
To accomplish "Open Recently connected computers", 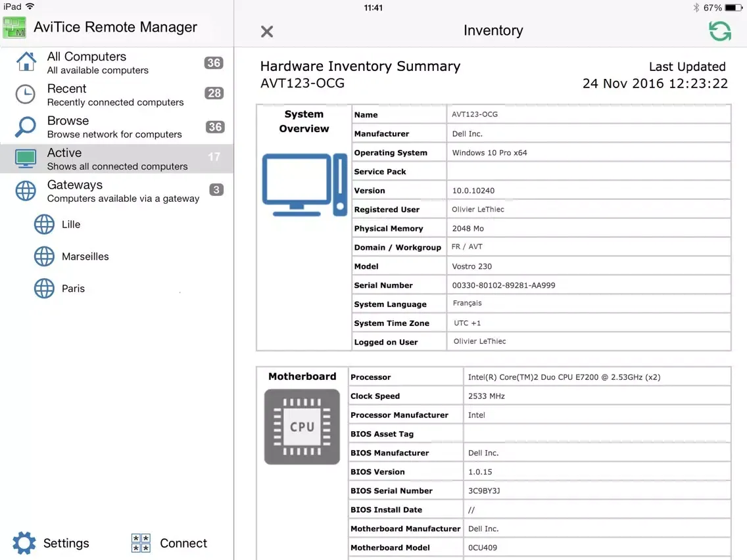I will point(117,95).
